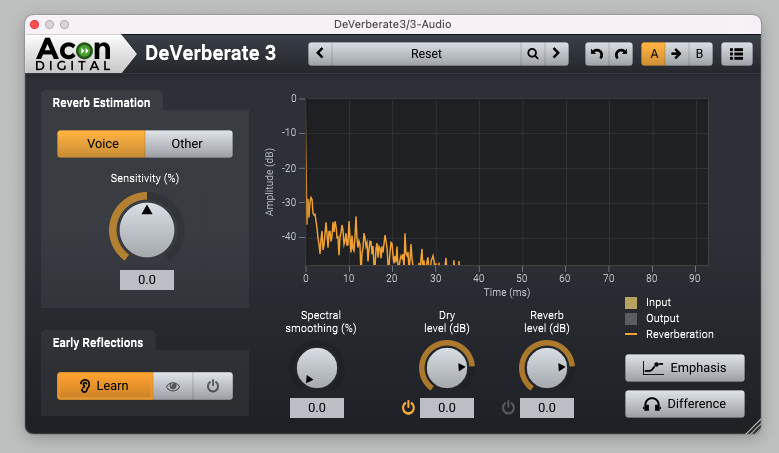Click the redo arrow icon

click(621, 54)
